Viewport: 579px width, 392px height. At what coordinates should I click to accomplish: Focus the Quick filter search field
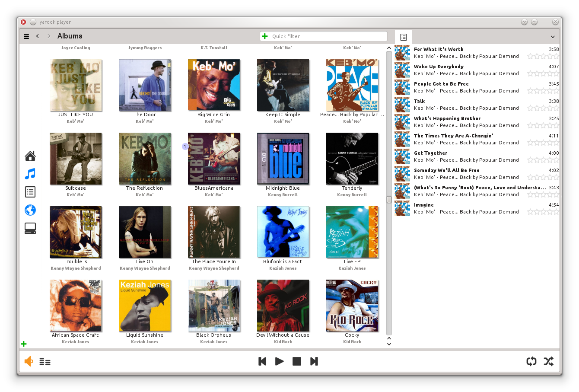tap(324, 36)
